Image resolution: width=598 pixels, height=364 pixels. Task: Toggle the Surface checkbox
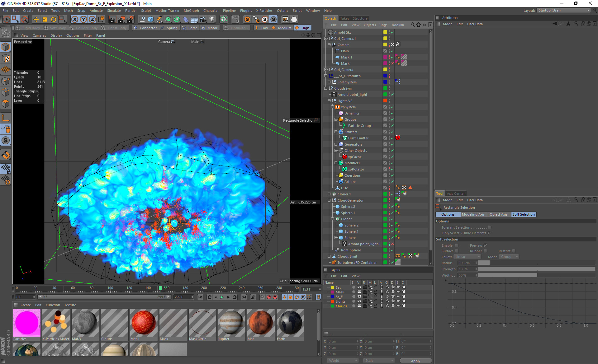[x=457, y=251]
